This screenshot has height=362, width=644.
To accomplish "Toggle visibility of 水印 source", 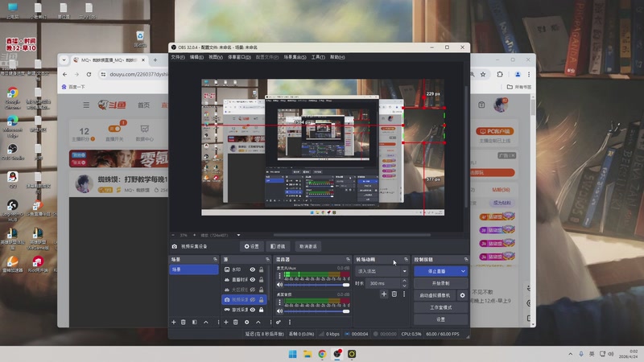I will (253, 269).
